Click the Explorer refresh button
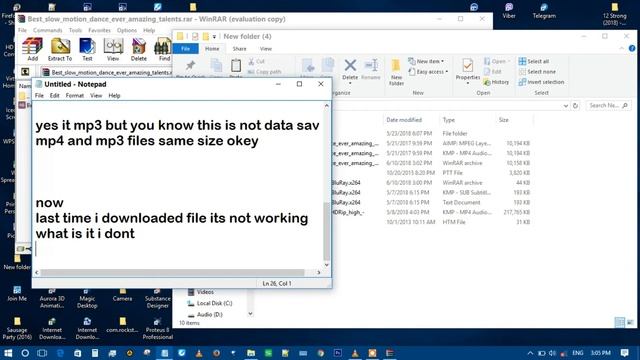640x360 pixels. pos(576,106)
